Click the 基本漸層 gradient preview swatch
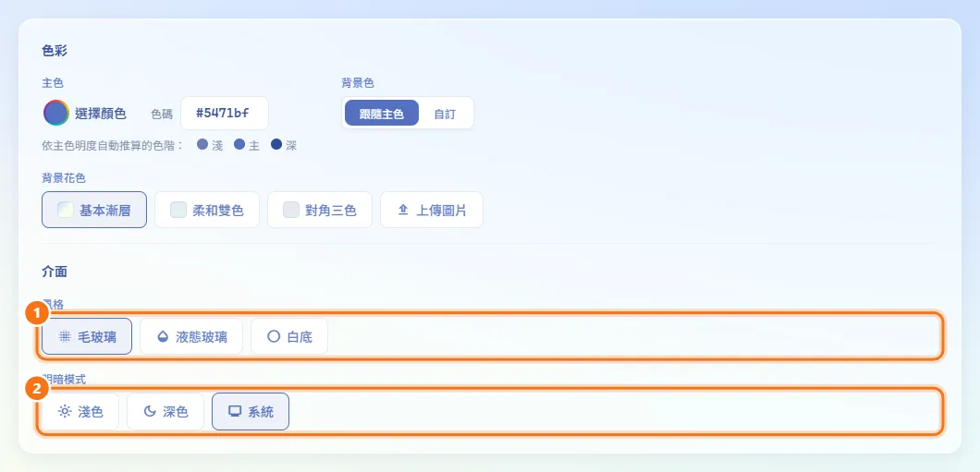Screen dimensions: 980x472 (66, 210)
